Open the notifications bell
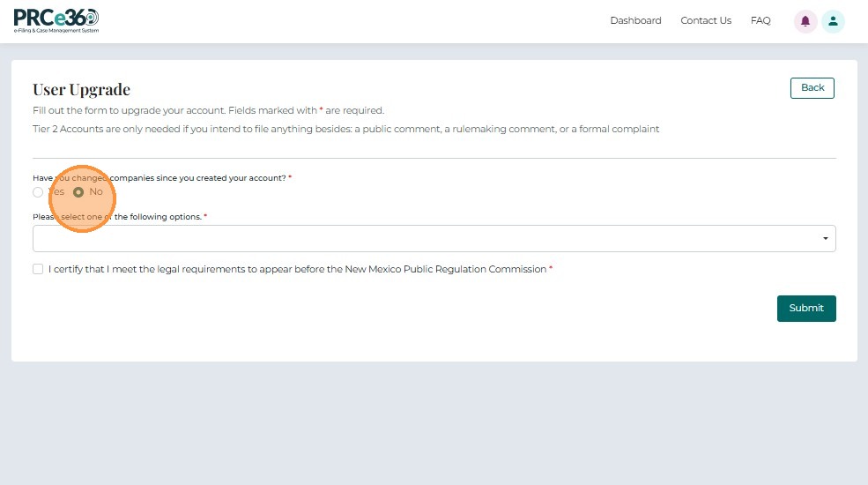 pos(805,21)
